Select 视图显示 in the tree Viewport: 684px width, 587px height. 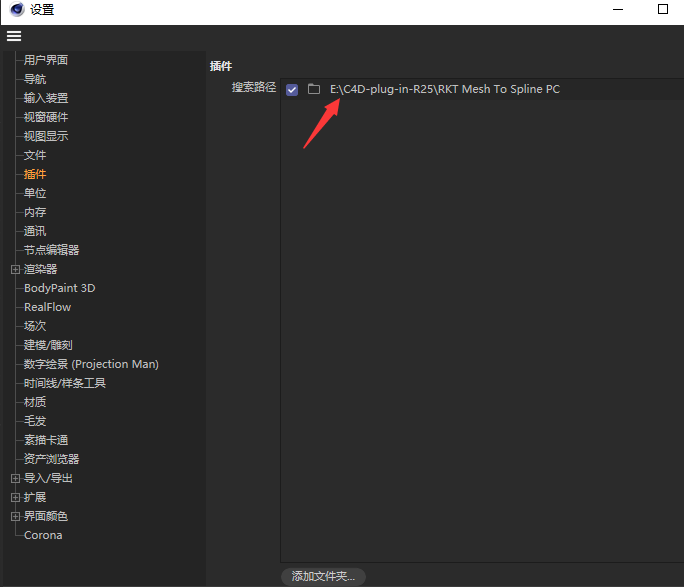click(46, 136)
